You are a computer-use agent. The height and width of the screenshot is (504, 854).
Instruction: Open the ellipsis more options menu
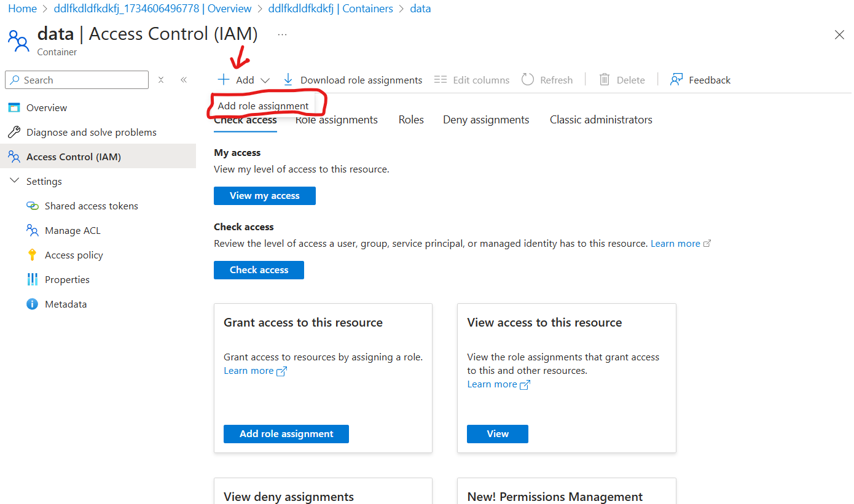tap(282, 35)
